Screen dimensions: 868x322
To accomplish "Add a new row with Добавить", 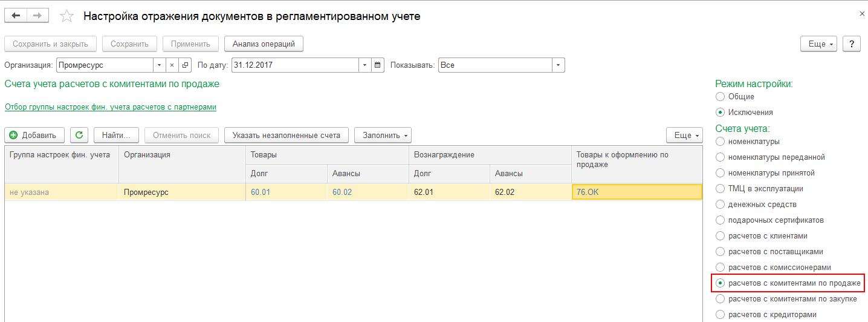I will (x=34, y=135).
